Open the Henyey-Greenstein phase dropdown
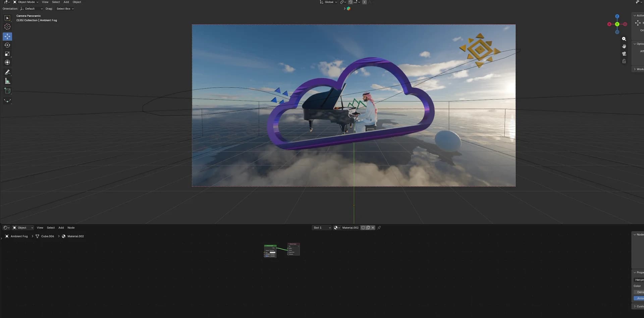Viewport: 644px width, 318px height. (x=639, y=280)
